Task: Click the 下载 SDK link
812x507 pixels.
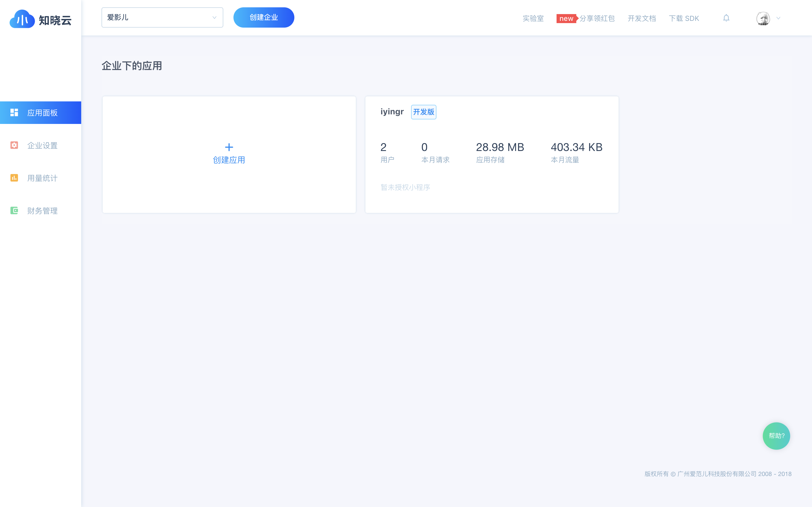Action: [x=684, y=18]
